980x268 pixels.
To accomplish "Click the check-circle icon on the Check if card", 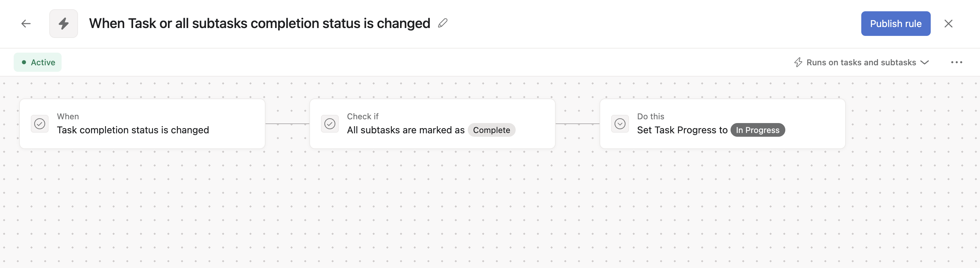I will pyautogui.click(x=330, y=123).
